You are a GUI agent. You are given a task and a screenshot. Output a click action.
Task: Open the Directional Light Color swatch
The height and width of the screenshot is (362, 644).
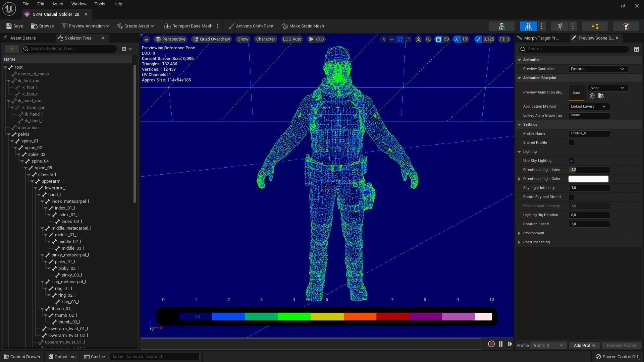[x=588, y=179]
